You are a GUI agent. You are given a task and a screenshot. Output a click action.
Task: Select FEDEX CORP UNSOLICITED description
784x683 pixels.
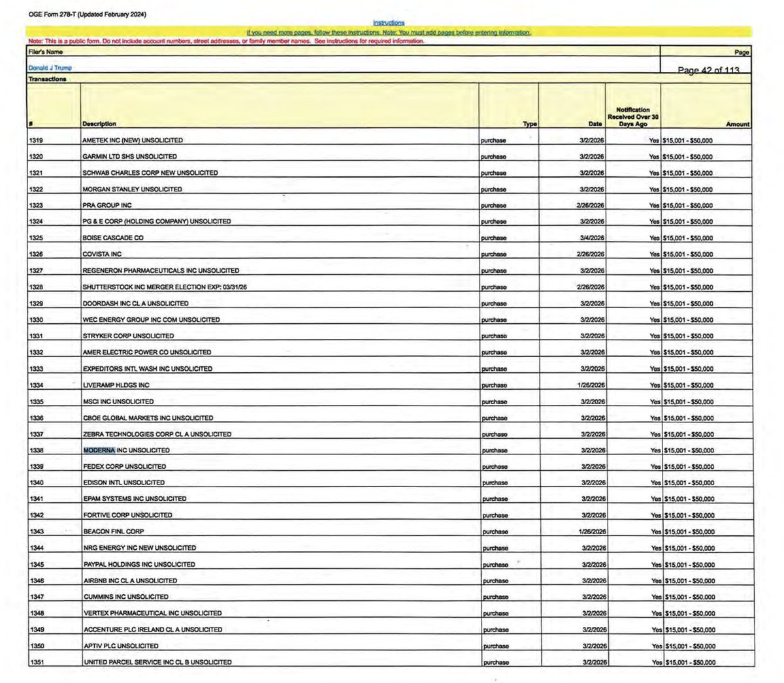click(x=124, y=467)
